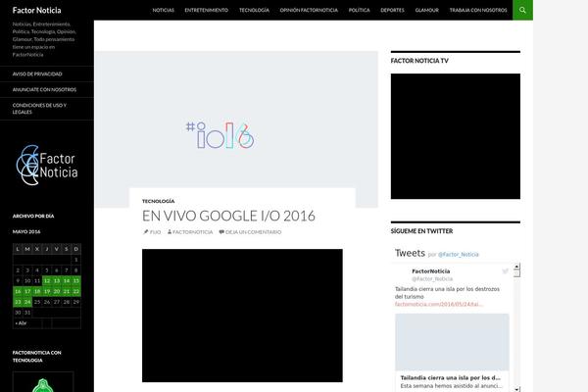Go to previous month « Abr
Screen dimensions: 588x392
click(x=21, y=323)
